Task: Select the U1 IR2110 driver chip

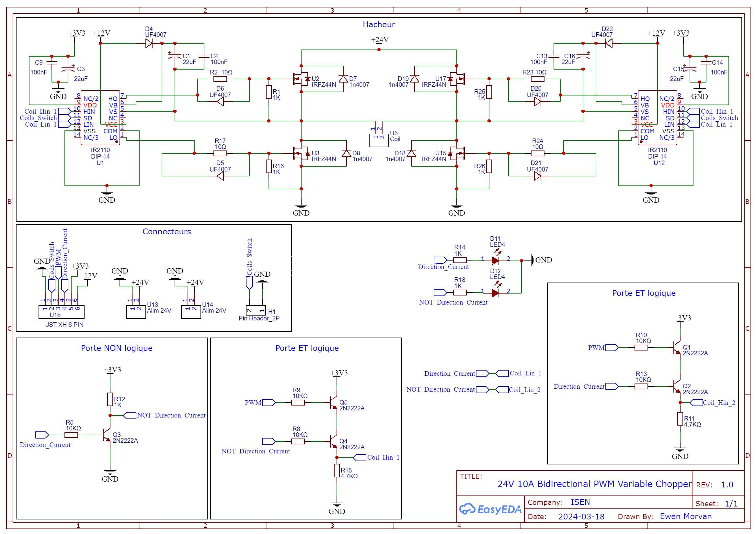Action: tap(100, 118)
